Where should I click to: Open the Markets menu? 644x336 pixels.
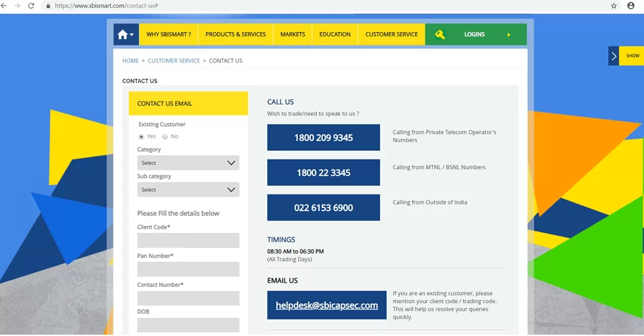tap(292, 34)
